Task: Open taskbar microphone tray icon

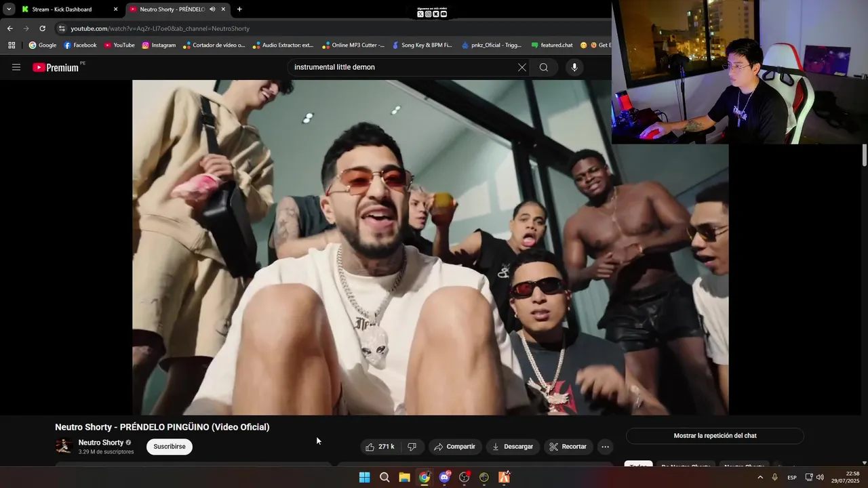Action: pos(774,477)
